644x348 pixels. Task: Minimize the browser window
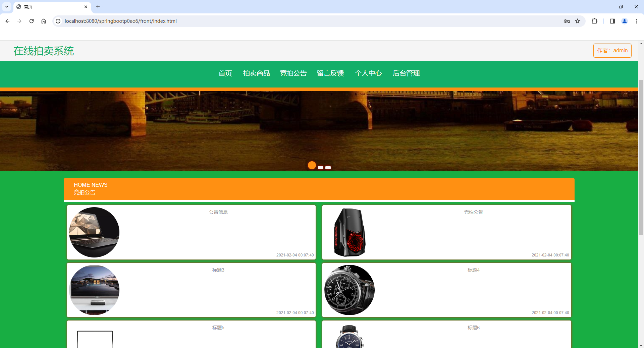coord(605,7)
